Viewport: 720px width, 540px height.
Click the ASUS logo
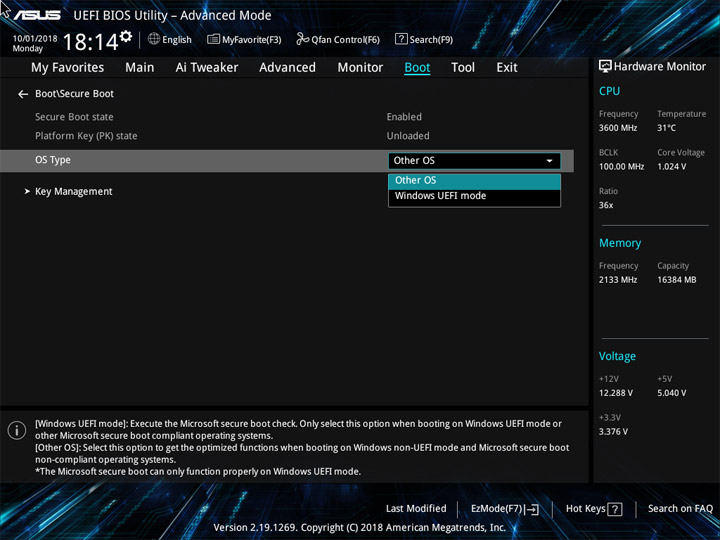(37, 15)
